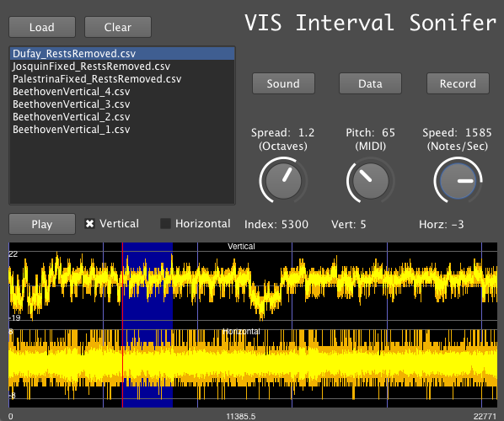
Task: Select Dufay_RestsRemoved.csv in file list
Action: tap(122, 54)
